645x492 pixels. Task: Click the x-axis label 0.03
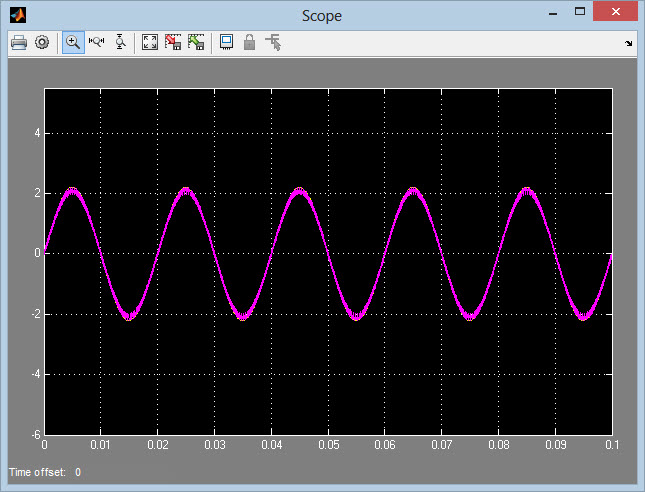click(x=215, y=445)
